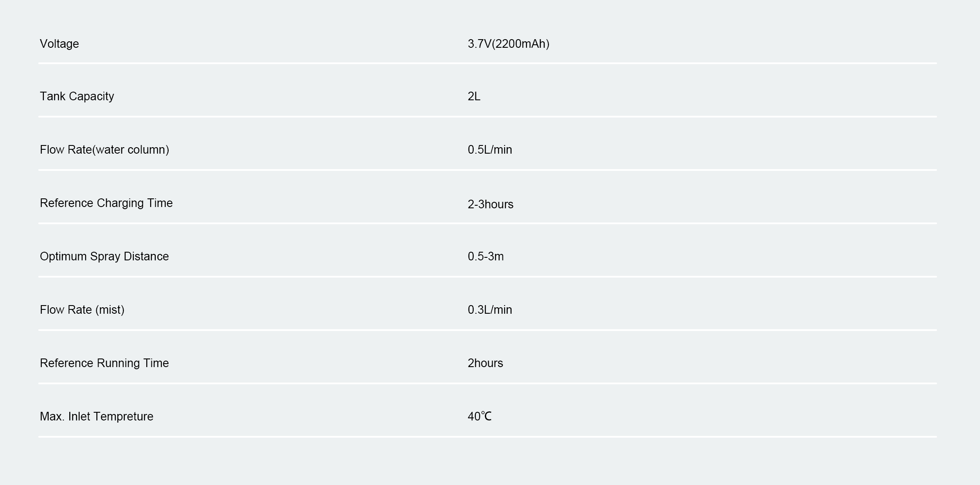Click the divider below Tank Capacity row
980x485 pixels.
click(487, 117)
